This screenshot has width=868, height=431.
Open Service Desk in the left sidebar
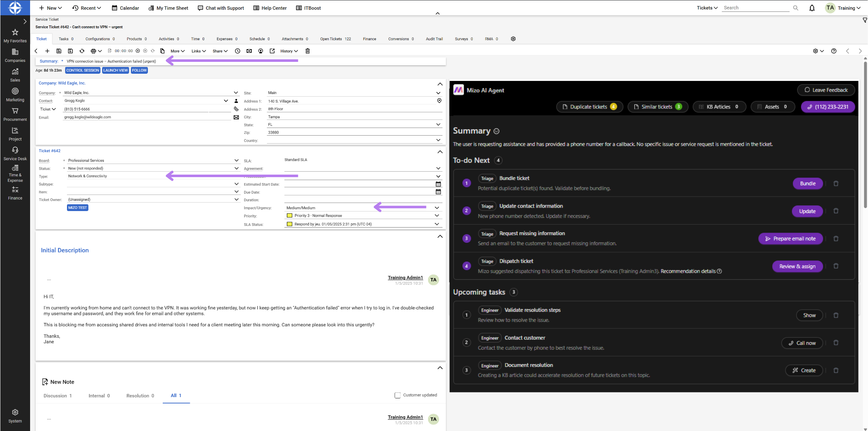point(15,153)
